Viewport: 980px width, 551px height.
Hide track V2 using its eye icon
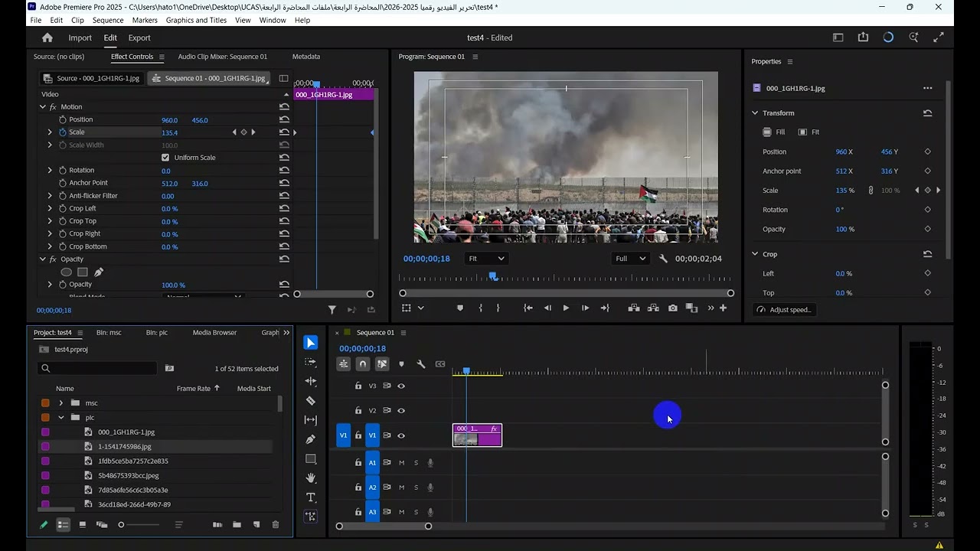pyautogui.click(x=401, y=411)
